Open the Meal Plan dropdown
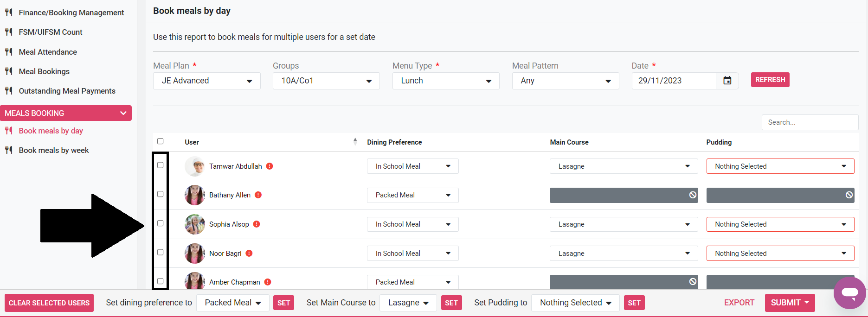Screen dimensions: 868x317 (206, 81)
